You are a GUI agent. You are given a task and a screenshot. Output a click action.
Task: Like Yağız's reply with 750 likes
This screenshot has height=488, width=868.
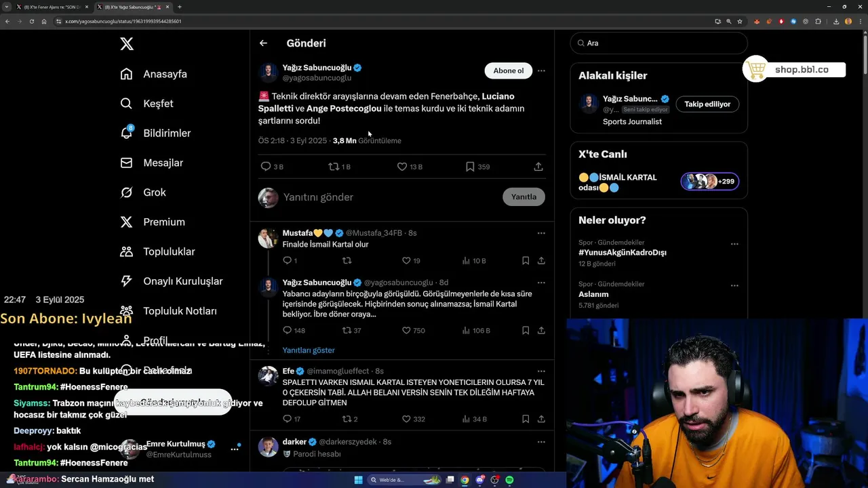tap(406, 331)
